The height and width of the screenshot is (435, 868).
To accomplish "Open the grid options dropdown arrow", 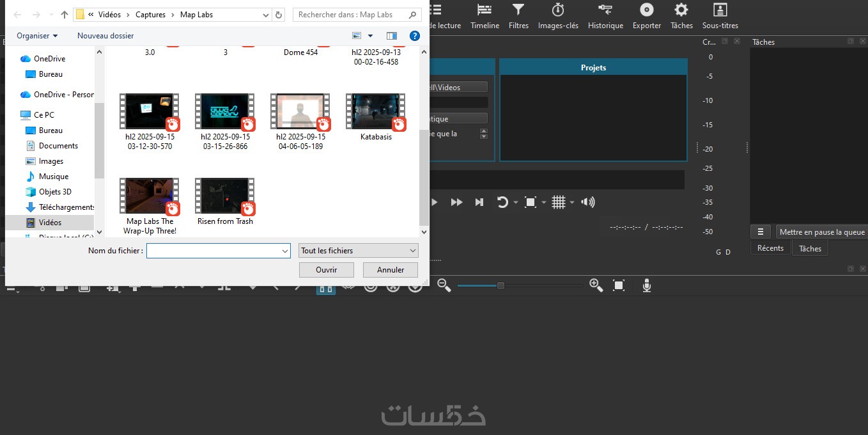I will click(x=572, y=203).
